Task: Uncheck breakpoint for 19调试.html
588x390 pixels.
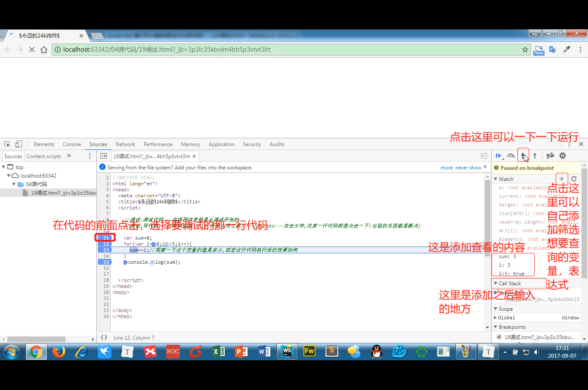Action: coord(499,337)
